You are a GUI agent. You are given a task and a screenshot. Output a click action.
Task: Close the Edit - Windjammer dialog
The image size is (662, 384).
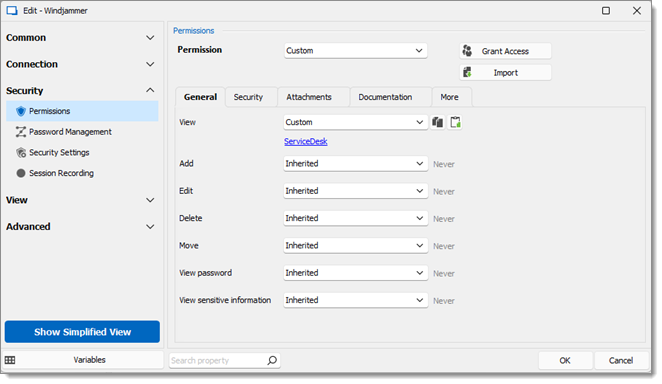coord(637,11)
